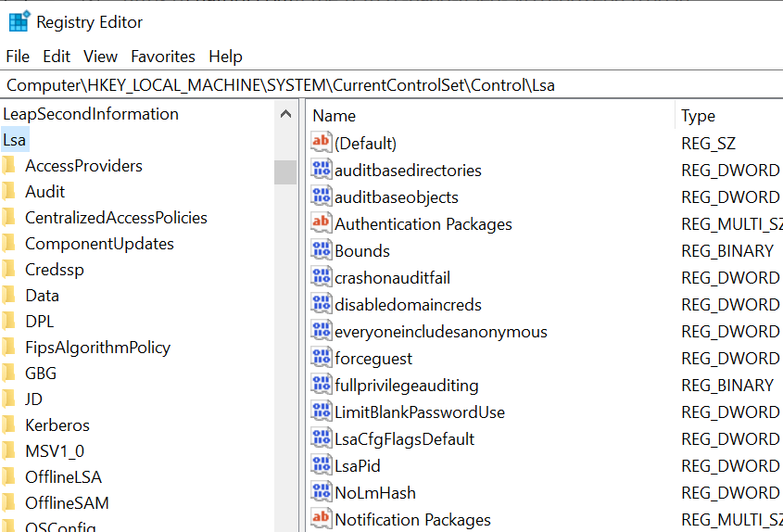Select the everyoneincludesanonymous DWORD icon
The width and height of the screenshot is (783, 532).
pyautogui.click(x=322, y=331)
